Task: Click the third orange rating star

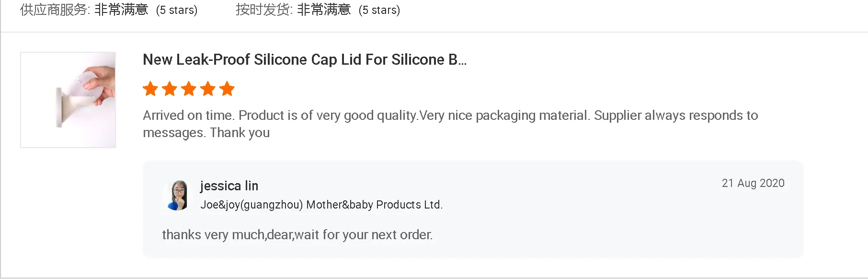Action: tap(189, 89)
